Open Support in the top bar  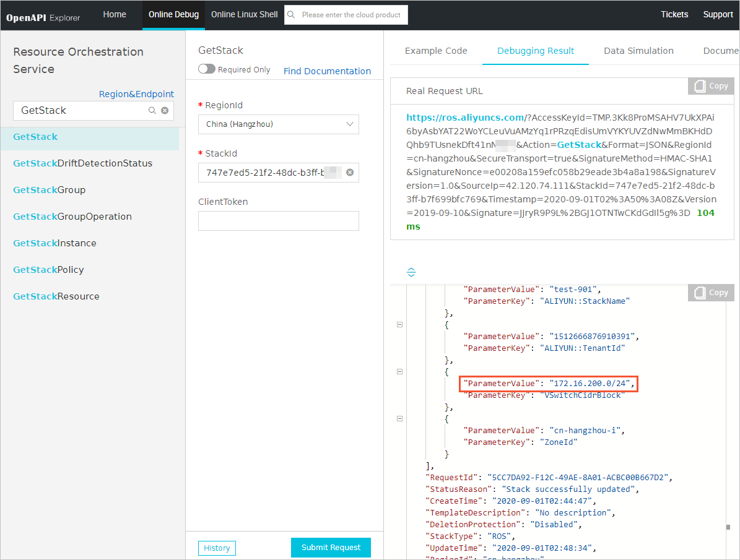(x=718, y=15)
